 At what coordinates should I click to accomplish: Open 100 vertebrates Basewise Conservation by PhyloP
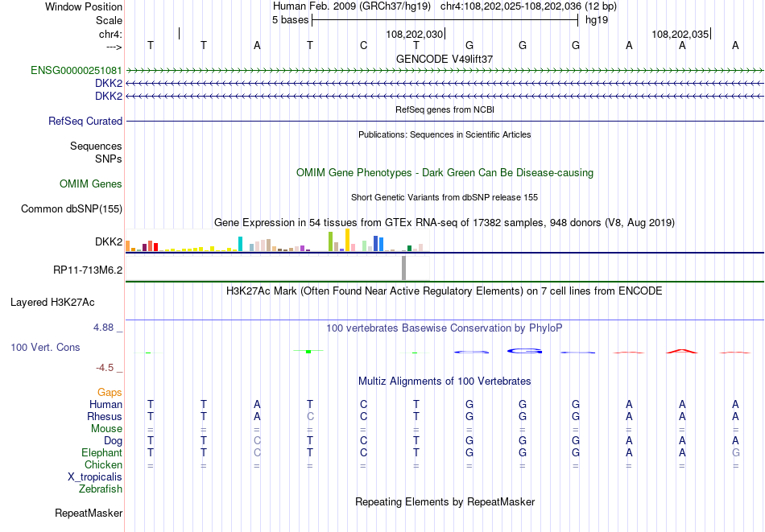pos(445,328)
